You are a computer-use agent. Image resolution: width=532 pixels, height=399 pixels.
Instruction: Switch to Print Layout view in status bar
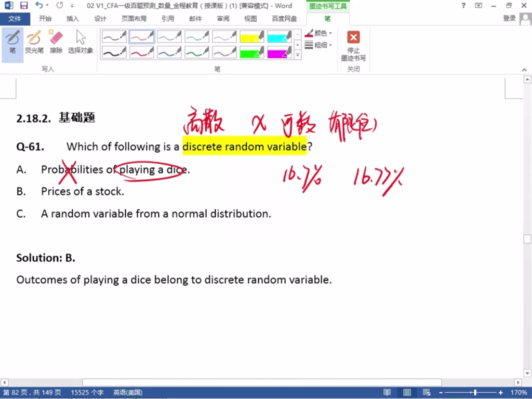pos(407,392)
